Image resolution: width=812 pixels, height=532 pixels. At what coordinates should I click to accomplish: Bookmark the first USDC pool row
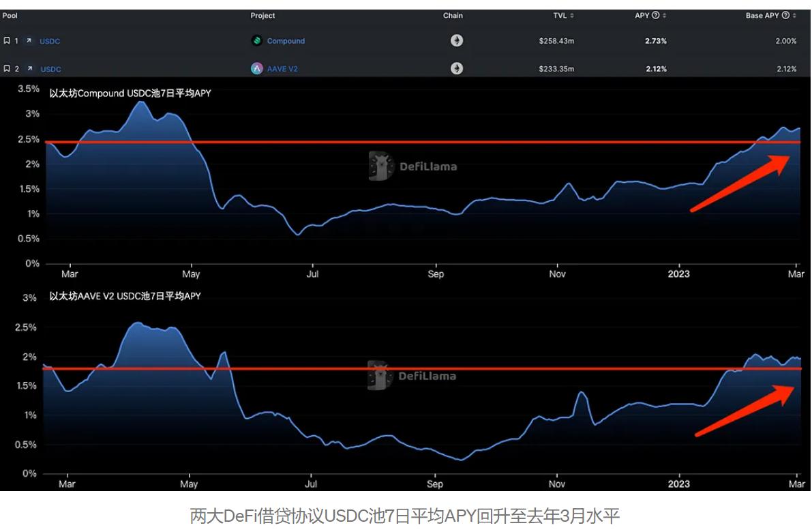(x=7, y=41)
